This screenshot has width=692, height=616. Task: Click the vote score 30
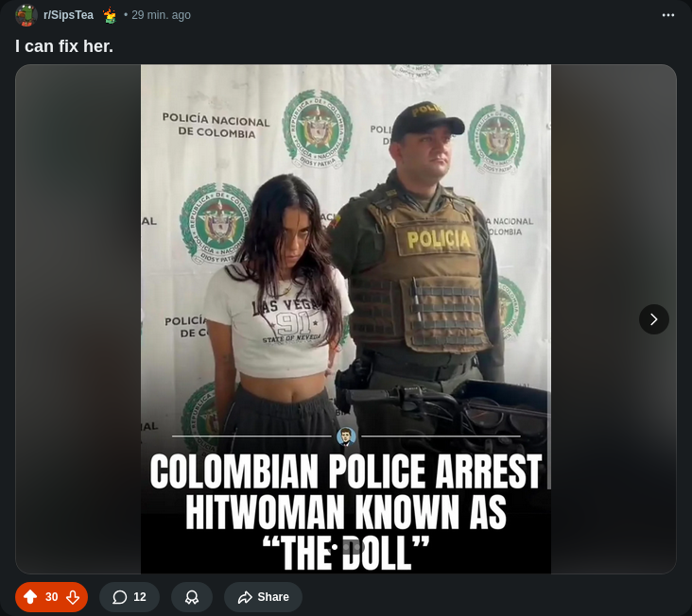52,596
